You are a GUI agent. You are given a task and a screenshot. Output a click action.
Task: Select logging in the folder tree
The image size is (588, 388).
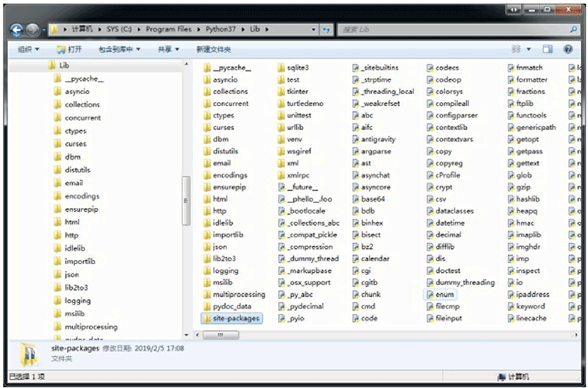[x=78, y=301]
